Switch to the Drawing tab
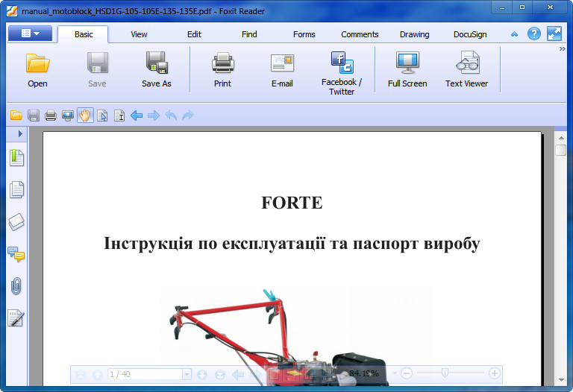 click(x=414, y=34)
